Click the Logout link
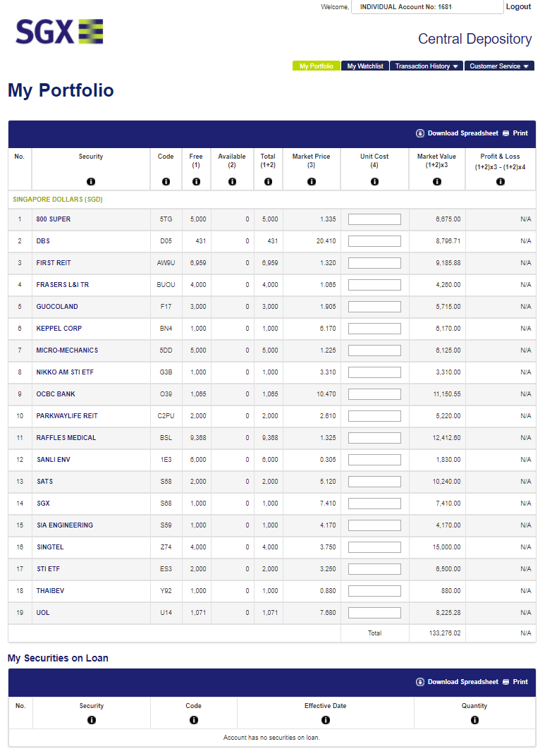The width and height of the screenshot is (552, 756). click(518, 6)
